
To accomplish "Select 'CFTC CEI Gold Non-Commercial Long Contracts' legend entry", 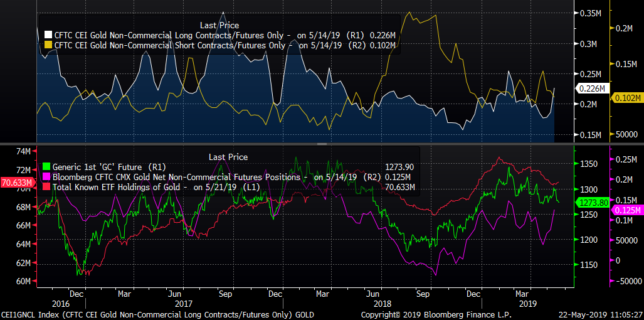I will pos(224,35).
